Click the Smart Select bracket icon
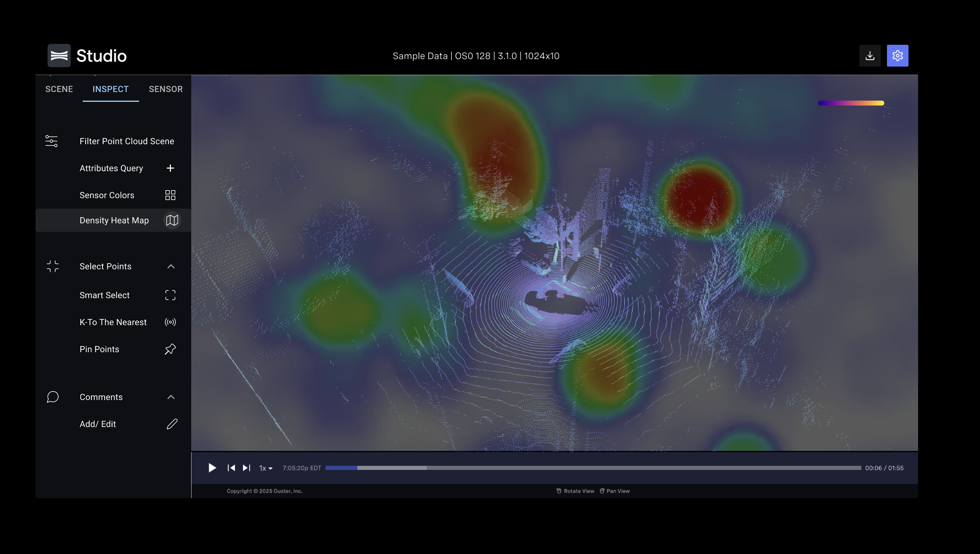The image size is (980, 554). [170, 295]
